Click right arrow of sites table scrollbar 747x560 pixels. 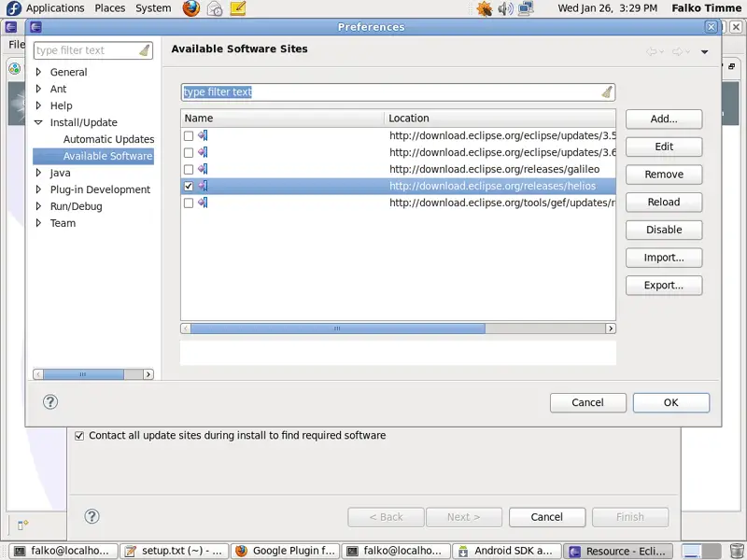[611, 329]
